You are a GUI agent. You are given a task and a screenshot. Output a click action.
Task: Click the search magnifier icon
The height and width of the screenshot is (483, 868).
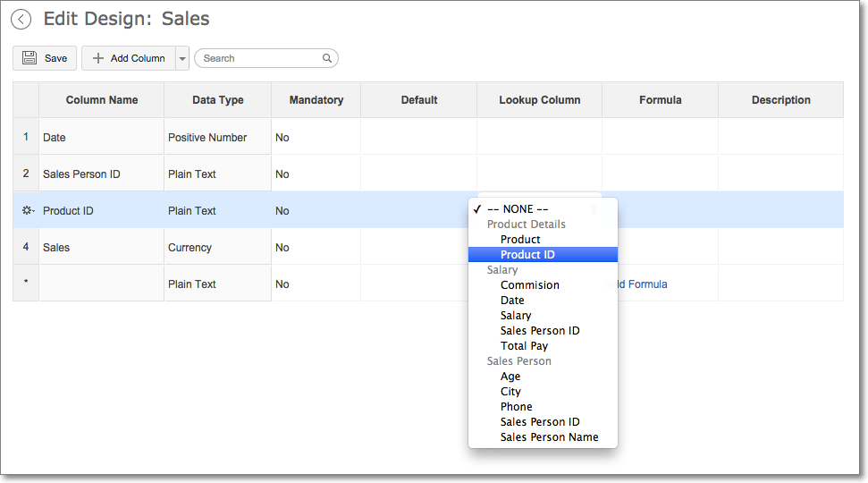[327, 58]
